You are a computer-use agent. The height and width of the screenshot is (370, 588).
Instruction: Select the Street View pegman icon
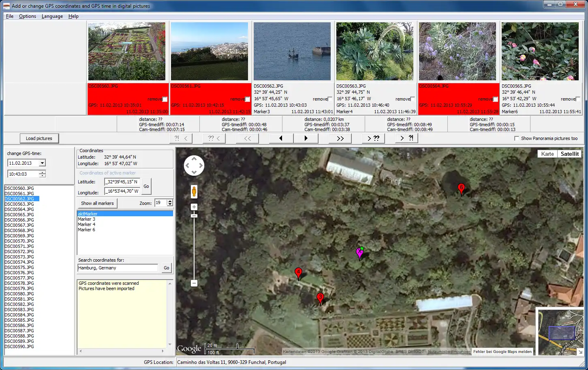[194, 191]
